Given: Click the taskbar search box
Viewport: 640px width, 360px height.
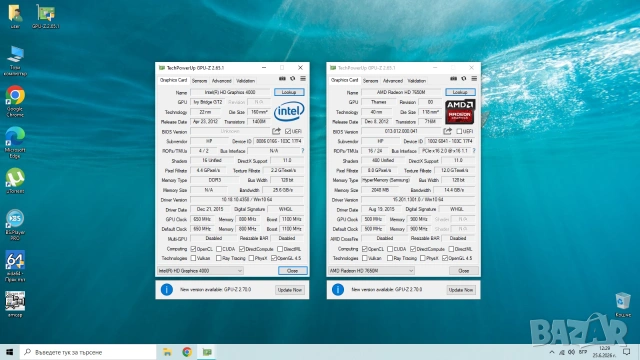Looking at the screenshot, I should 88,352.
